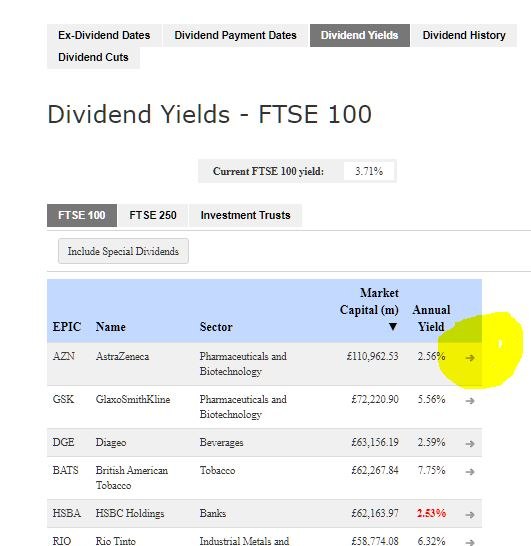Sort table by Annual Yield header
Viewport: 531px width, 546px height.
coord(431,318)
